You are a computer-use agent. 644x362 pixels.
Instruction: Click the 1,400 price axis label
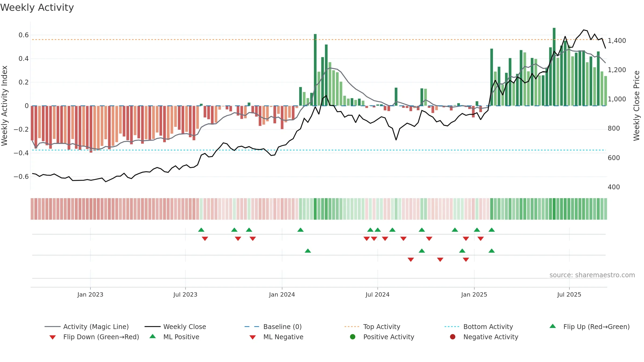(x=617, y=40)
